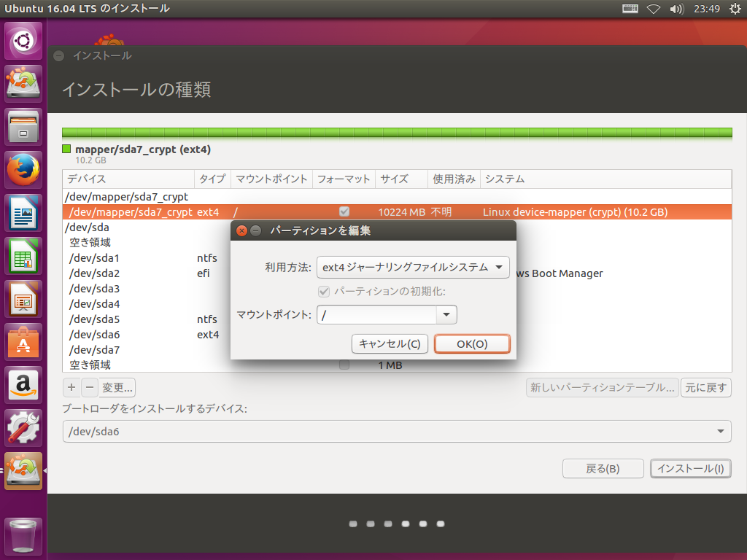Toggle format checkbox for sda7_crypt row
This screenshot has height=560, width=747.
[344, 211]
